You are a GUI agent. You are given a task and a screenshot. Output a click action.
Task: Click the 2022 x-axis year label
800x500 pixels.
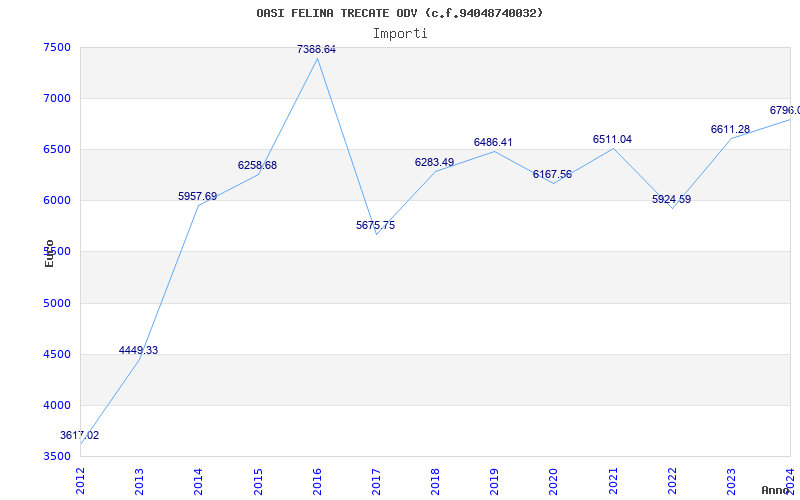click(x=672, y=481)
